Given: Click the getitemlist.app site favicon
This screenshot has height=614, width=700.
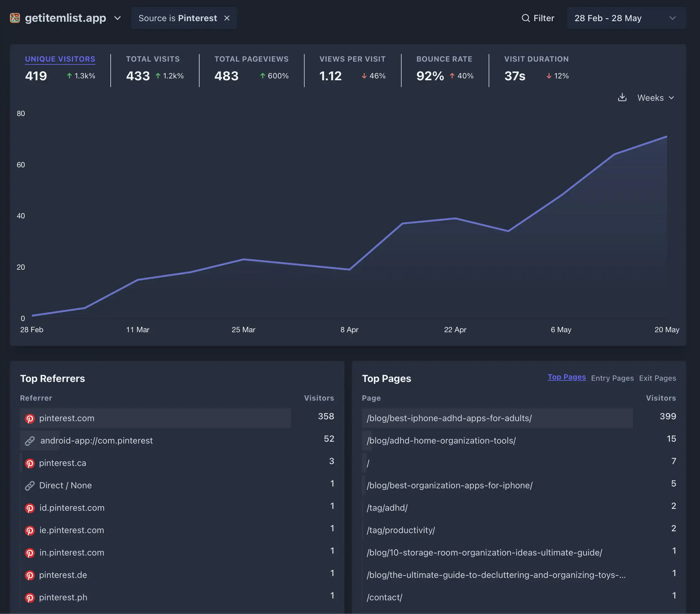Looking at the screenshot, I should pos(15,18).
